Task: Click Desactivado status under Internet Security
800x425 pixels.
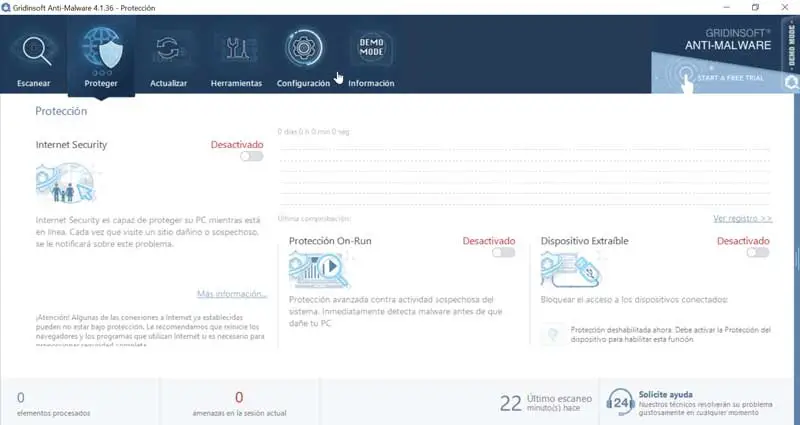Action: 237,144
